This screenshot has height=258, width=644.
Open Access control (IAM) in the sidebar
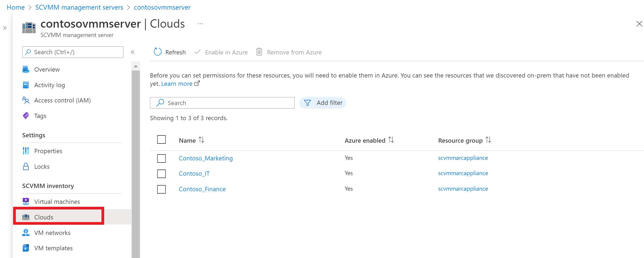[62, 100]
